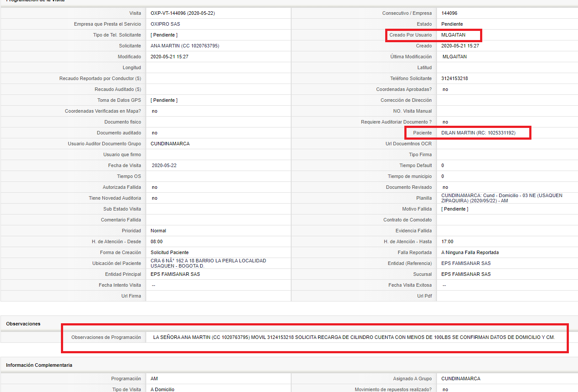
Task: Select the Observaciones de Programación text
Action: coord(354,337)
